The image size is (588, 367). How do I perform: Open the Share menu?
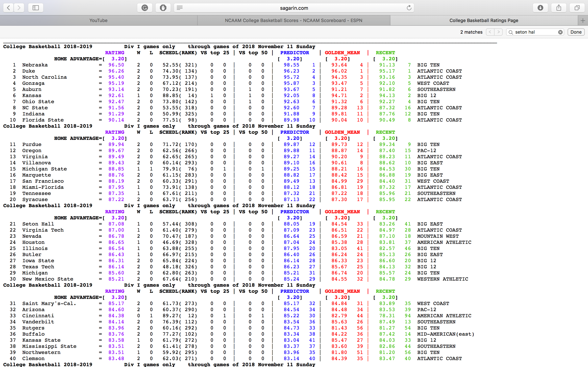(x=559, y=8)
